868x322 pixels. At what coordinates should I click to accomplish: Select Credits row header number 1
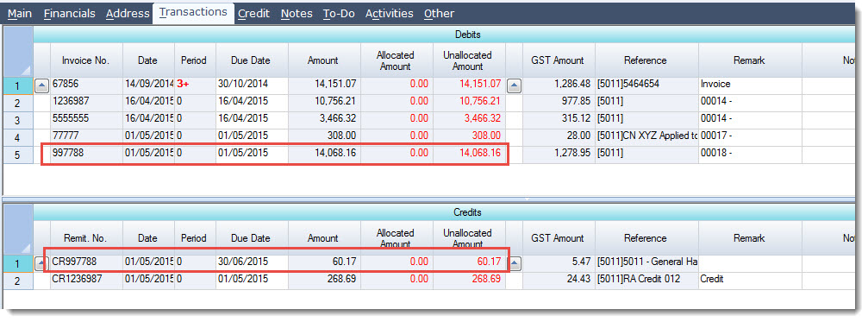18,263
